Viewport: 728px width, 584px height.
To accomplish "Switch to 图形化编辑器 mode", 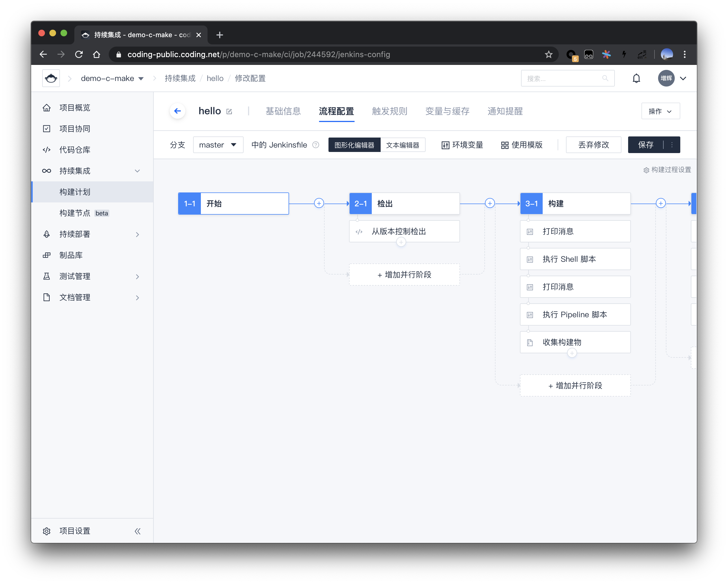I will (x=354, y=145).
